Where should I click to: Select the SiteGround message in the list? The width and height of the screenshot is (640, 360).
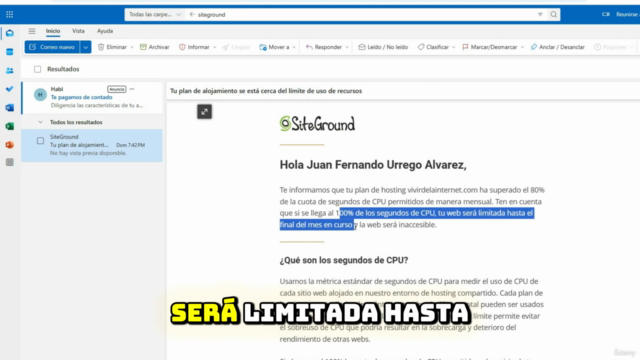coord(92,145)
